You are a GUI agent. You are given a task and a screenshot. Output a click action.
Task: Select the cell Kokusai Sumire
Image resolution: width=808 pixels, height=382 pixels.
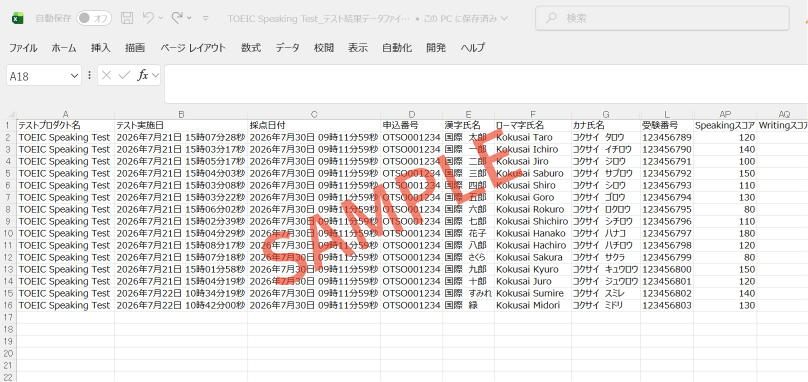tap(533, 293)
